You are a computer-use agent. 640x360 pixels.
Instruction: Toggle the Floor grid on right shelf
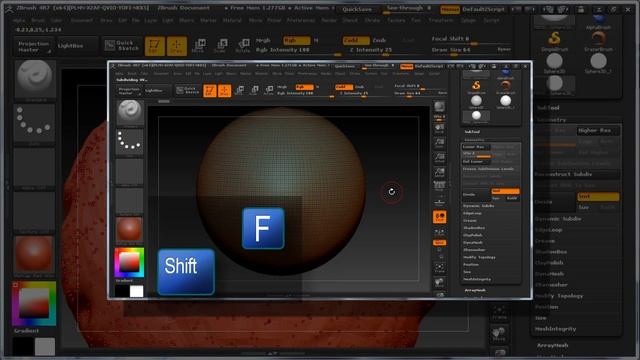coord(440,202)
